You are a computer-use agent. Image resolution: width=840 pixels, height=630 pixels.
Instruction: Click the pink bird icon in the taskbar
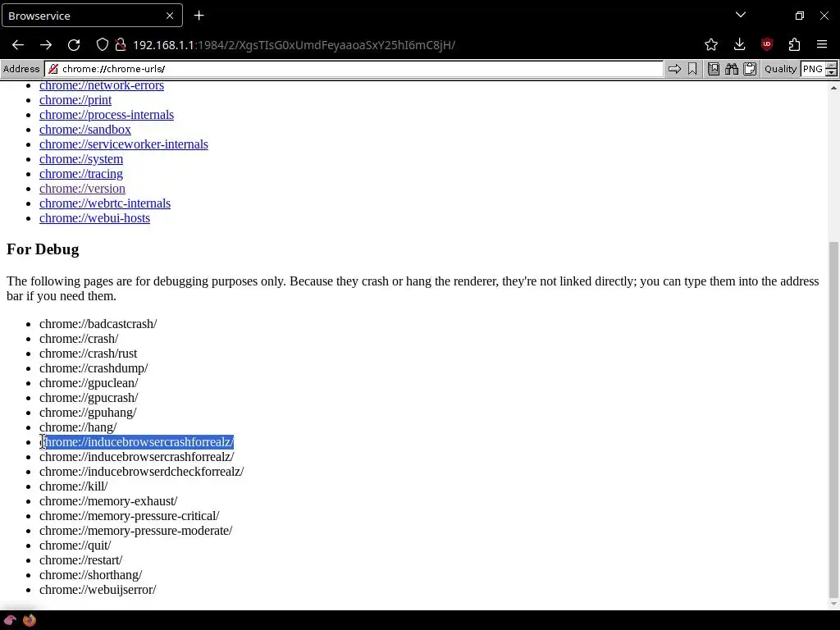(x=10, y=620)
